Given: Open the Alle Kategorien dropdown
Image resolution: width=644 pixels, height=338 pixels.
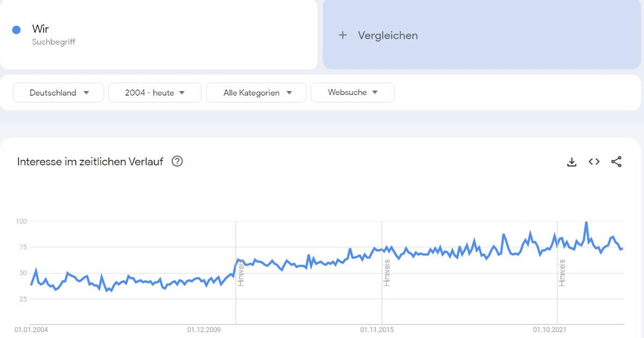Looking at the screenshot, I should pyautogui.click(x=256, y=93).
